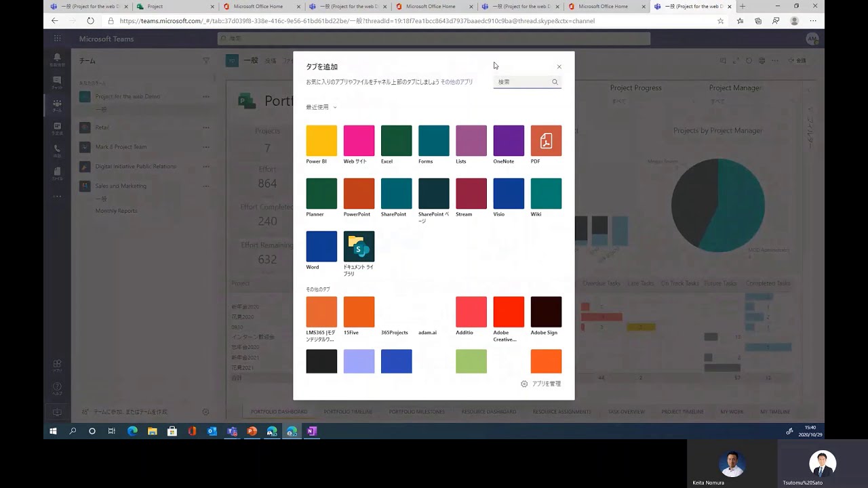The height and width of the screenshot is (488, 868).
Task: Open the Sales and Marketing team
Action: [121, 186]
